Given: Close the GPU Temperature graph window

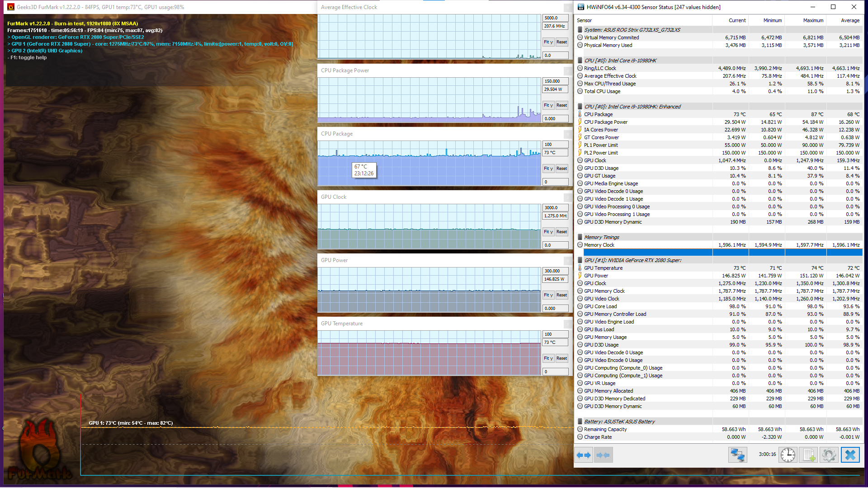Looking at the screenshot, I should (x=568, y=324).
